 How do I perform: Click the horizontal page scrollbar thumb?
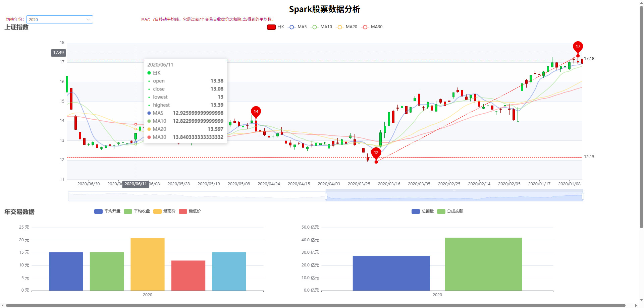(x=316, y=305)
